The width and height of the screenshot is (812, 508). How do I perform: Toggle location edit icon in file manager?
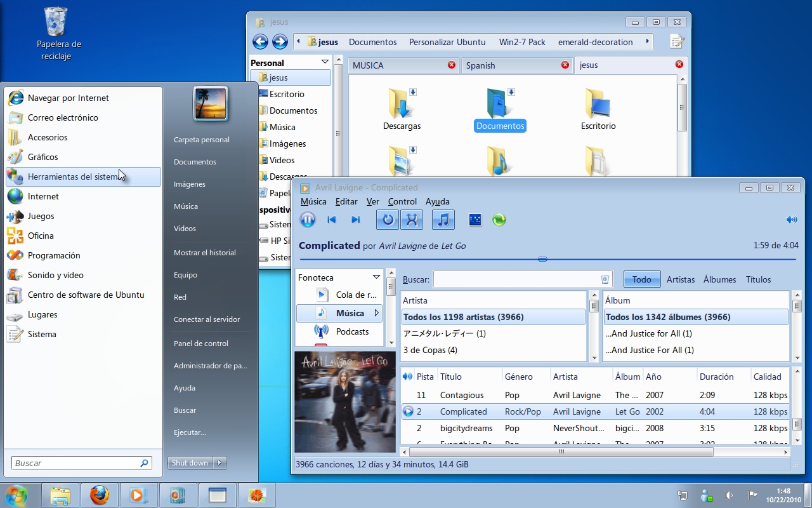pos(677,42)
